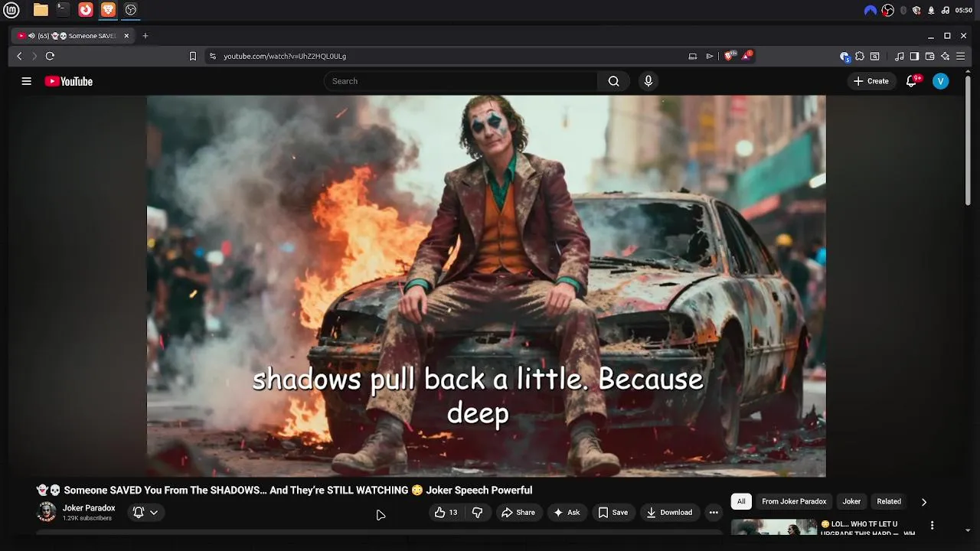
Task: Go to the YouTube home logo
Action: 69,81
